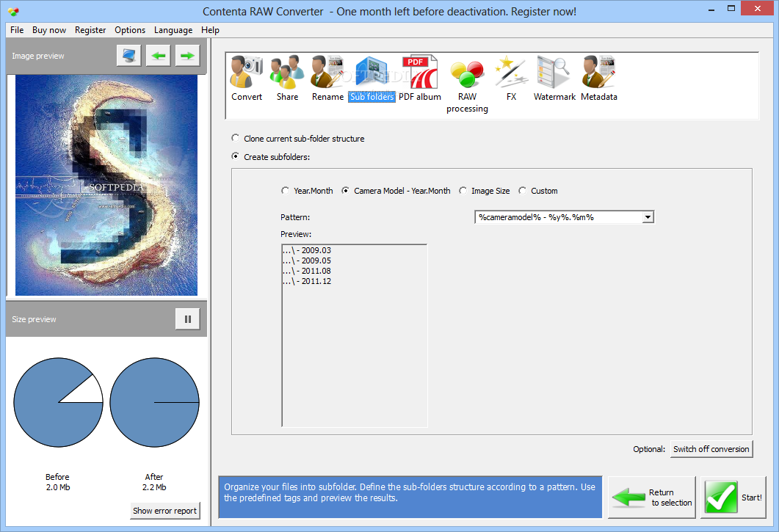779x532 pixels.
Task: Open the Options menu
Action: (130, 30)
